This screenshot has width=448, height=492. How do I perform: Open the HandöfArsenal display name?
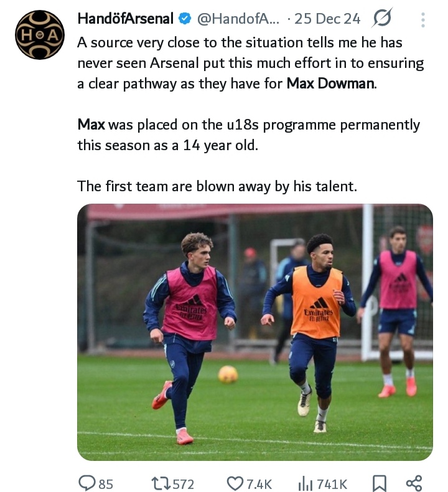coord(125,19)
